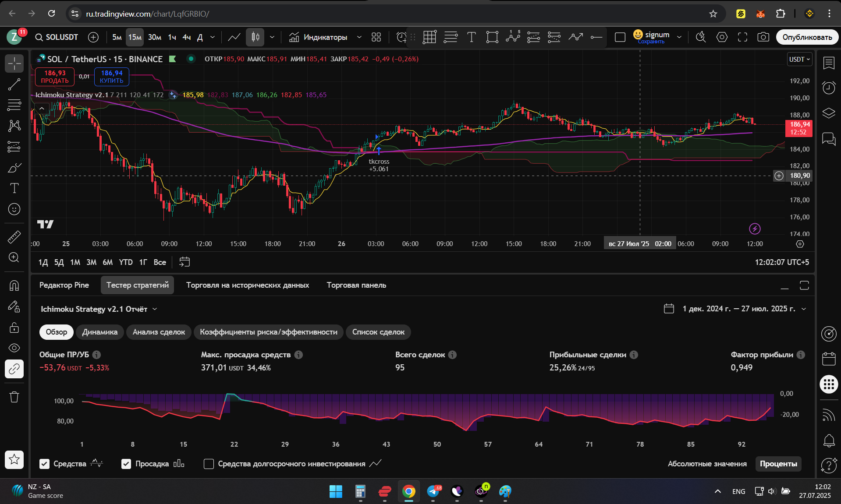Expand the signum layout dropdown
Viewport: 841px width, 504px height.
pos(679,37)
